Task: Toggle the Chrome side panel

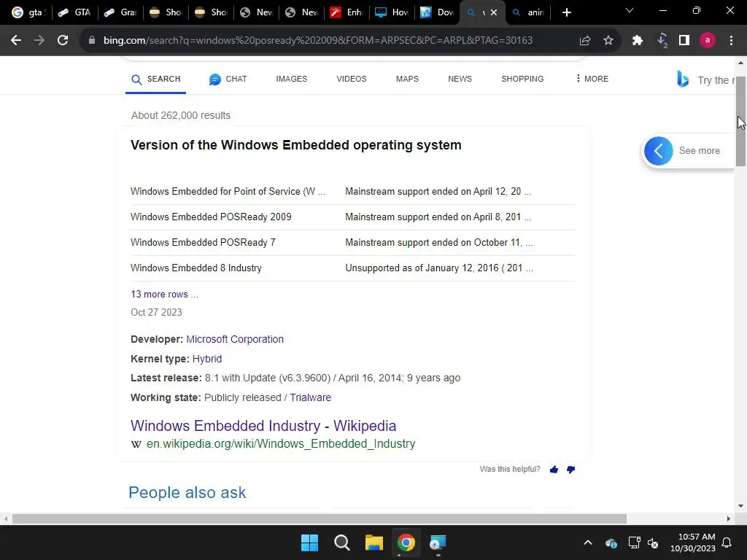Action: (x=684, y=41)
